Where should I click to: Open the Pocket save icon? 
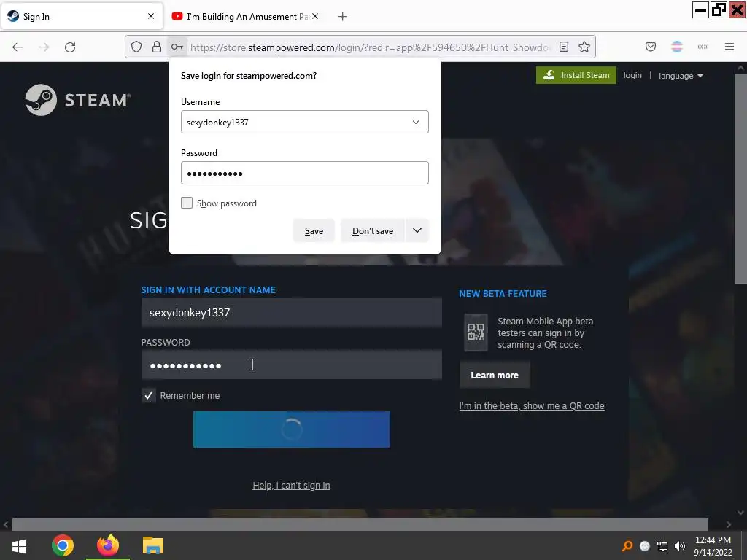[x=650, y=47]
